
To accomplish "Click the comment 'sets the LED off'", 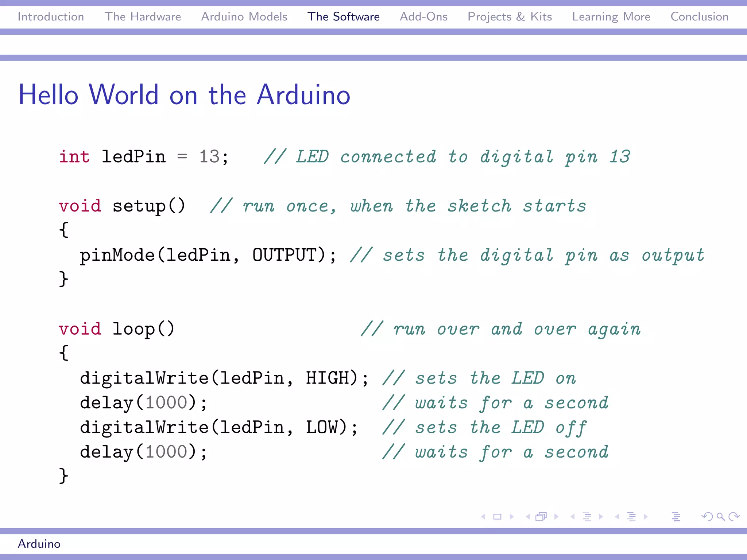I will 500,427.
